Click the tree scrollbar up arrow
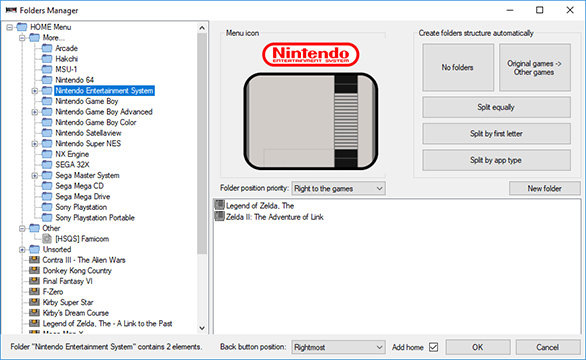The image size is (586, 360). click(202, 28)
